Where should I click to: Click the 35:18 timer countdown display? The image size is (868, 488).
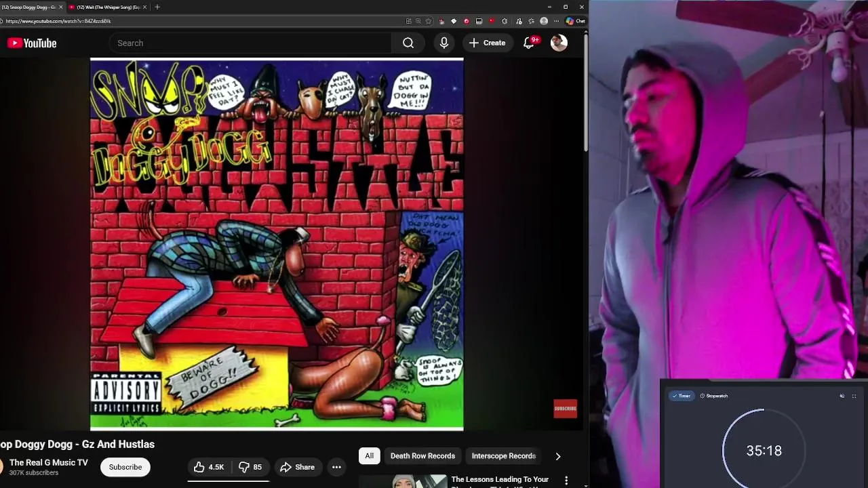pyautogui.click(x=764, y=451)
